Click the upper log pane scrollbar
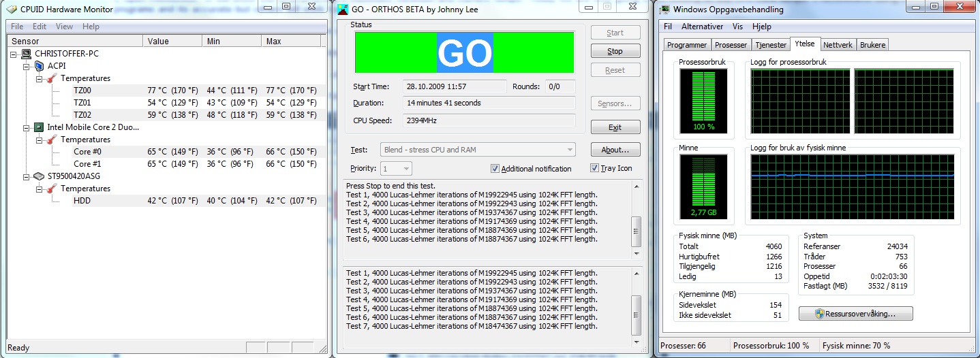 click(x=637, y=220)
